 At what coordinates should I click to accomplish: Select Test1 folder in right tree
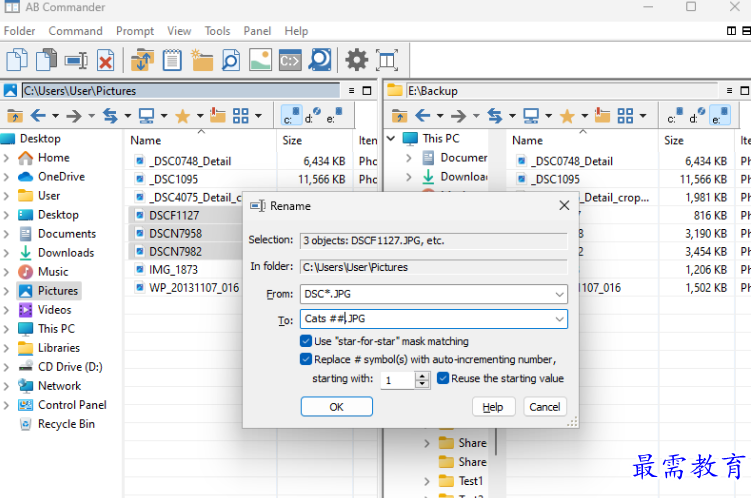pos(470,481)
